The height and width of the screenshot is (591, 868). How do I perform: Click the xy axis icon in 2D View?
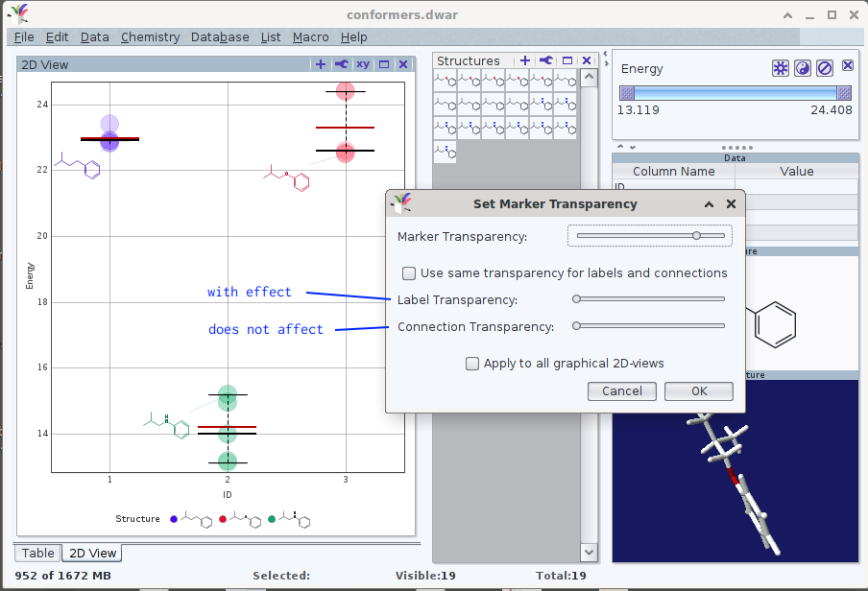[x=362, y=64]
